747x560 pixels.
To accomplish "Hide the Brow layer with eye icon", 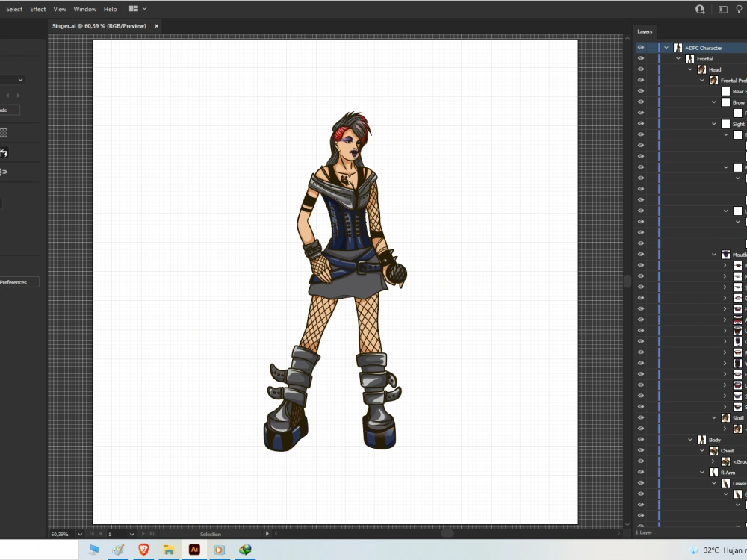I will [x=641, y=102].
